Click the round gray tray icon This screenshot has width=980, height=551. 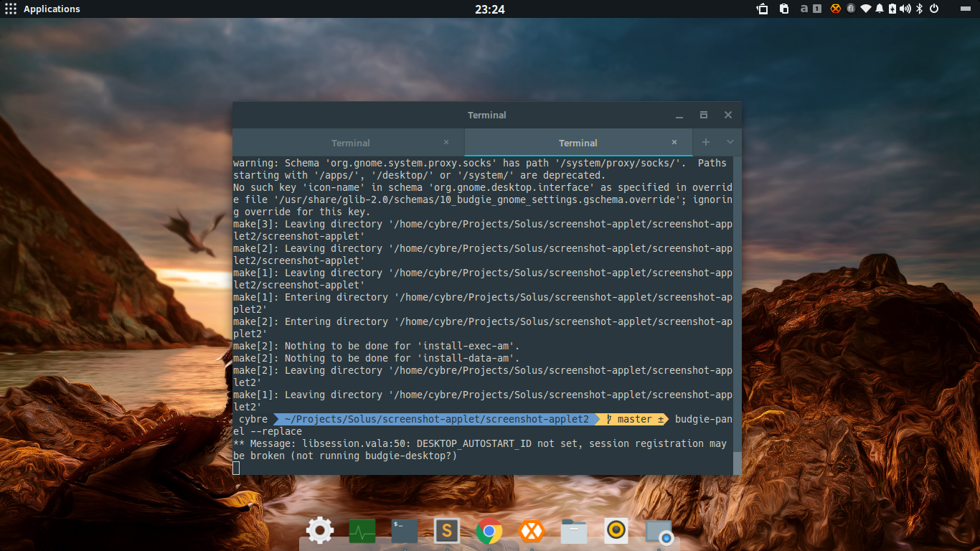tap(851, 9)
